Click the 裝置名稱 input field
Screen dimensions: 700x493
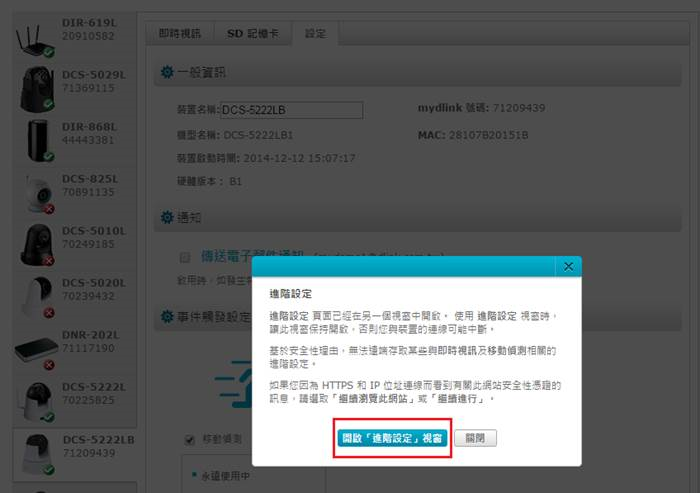coord(291,110)
